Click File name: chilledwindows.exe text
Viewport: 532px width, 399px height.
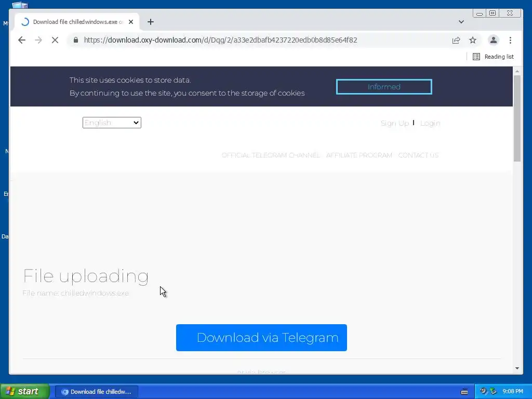pos(76,293)
